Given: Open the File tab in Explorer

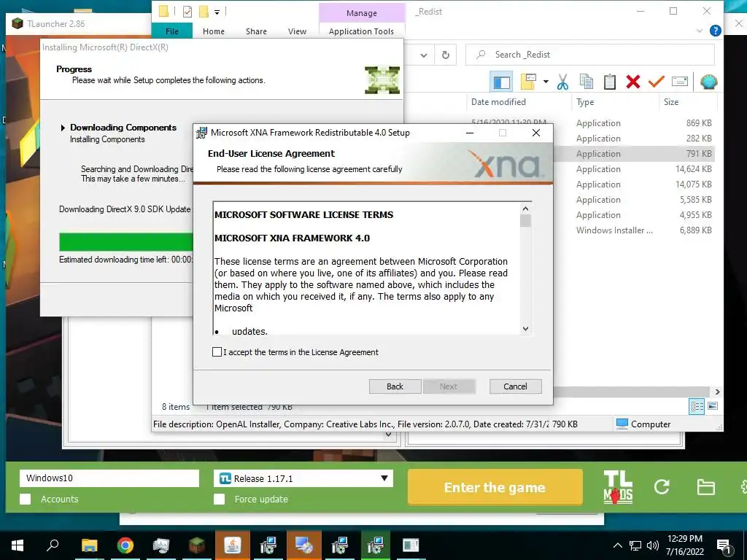Looking at the screenshot, I should pos(172,31).
